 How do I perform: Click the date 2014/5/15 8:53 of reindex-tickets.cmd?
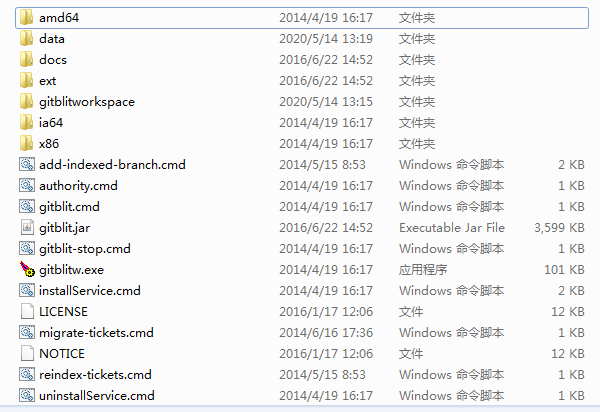tap(323, 375)
